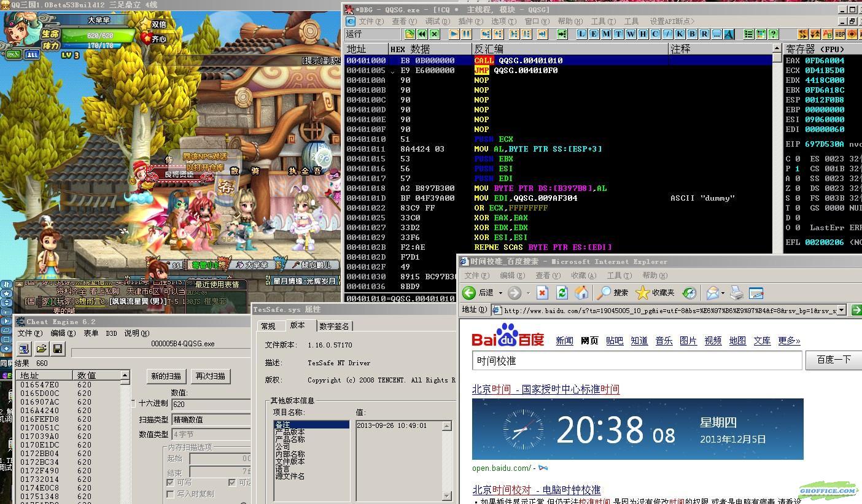Open Threads window T button
The image size is (862, 504).
618,34
